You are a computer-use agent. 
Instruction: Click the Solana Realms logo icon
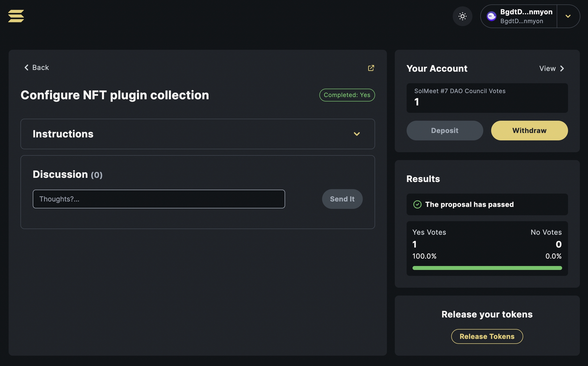pos(16,16)
